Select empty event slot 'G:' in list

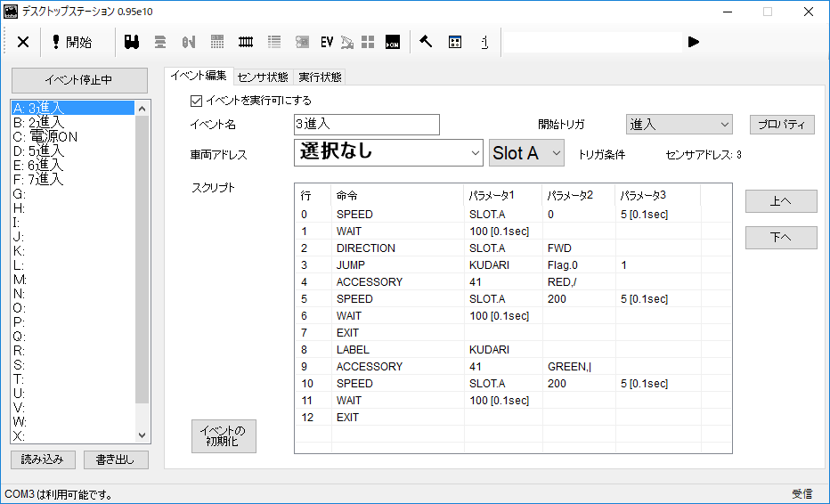[x=73, y=194]
